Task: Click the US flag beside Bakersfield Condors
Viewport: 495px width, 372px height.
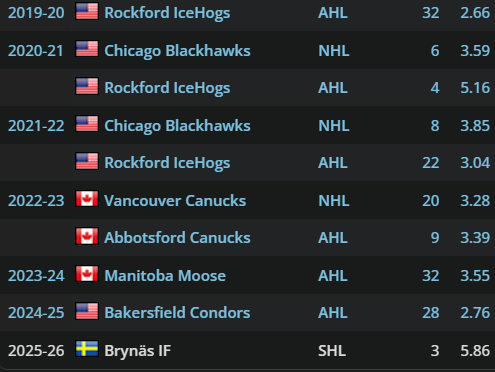Action: tap(87, 311)
